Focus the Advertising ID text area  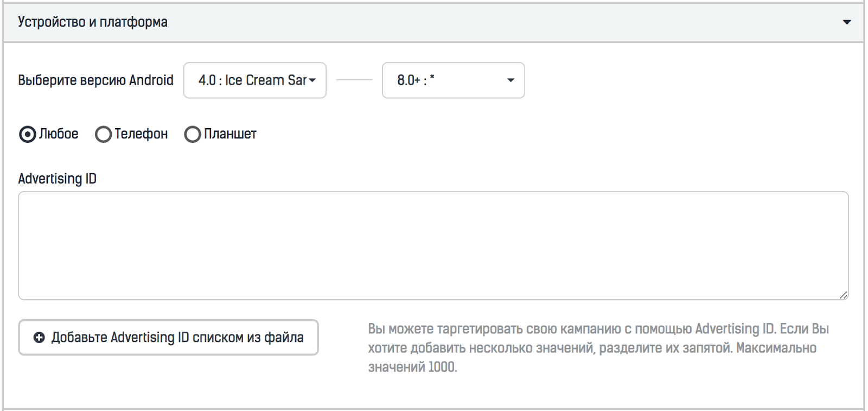click(x=433, y=245)
